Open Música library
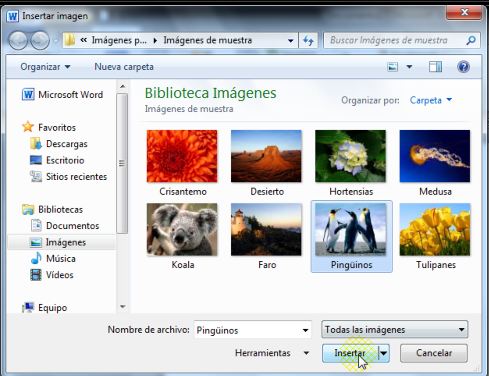Viewport: 489px width, 376px height. pos(53,259)
